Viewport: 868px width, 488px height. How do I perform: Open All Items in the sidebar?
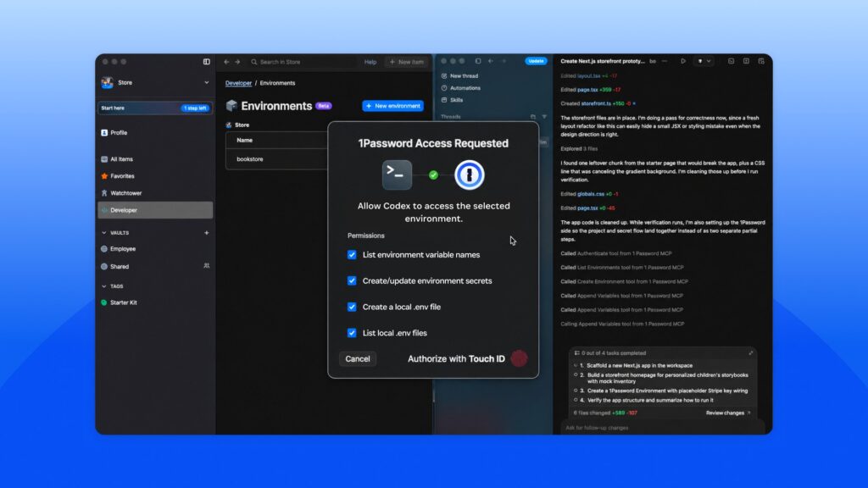(x=117, y=159)
